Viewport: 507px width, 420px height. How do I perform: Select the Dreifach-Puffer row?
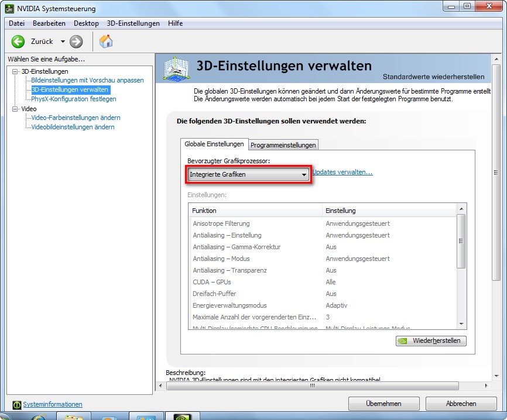[323, 294]
